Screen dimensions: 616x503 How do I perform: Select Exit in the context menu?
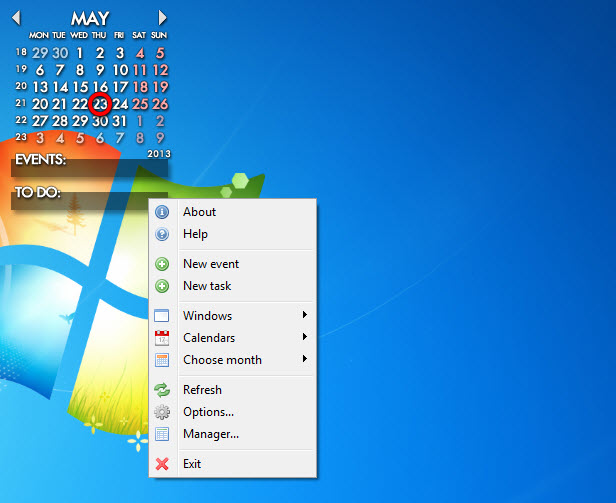pos(233,463)
